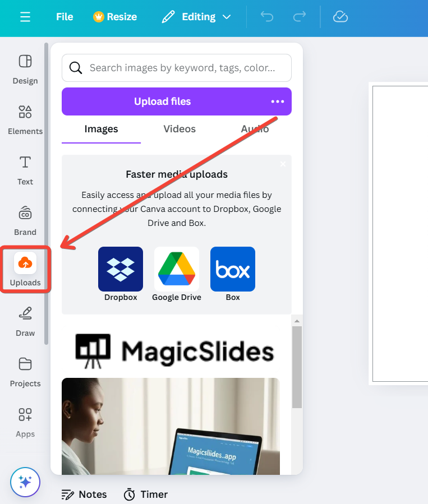Click the Undo arrow
The height and width of the screenshot is (504, 428).
pos(267,17)
